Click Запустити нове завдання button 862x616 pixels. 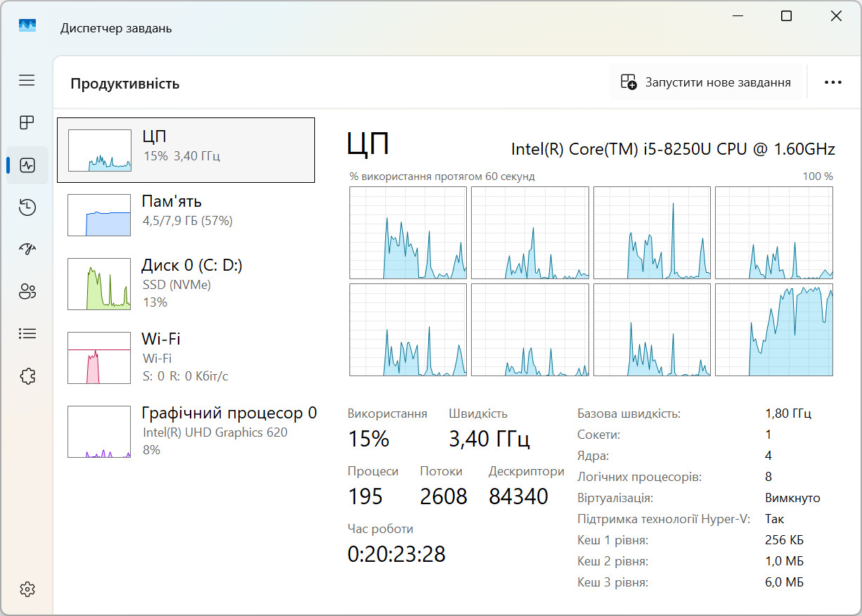click(x=705, y=82)
